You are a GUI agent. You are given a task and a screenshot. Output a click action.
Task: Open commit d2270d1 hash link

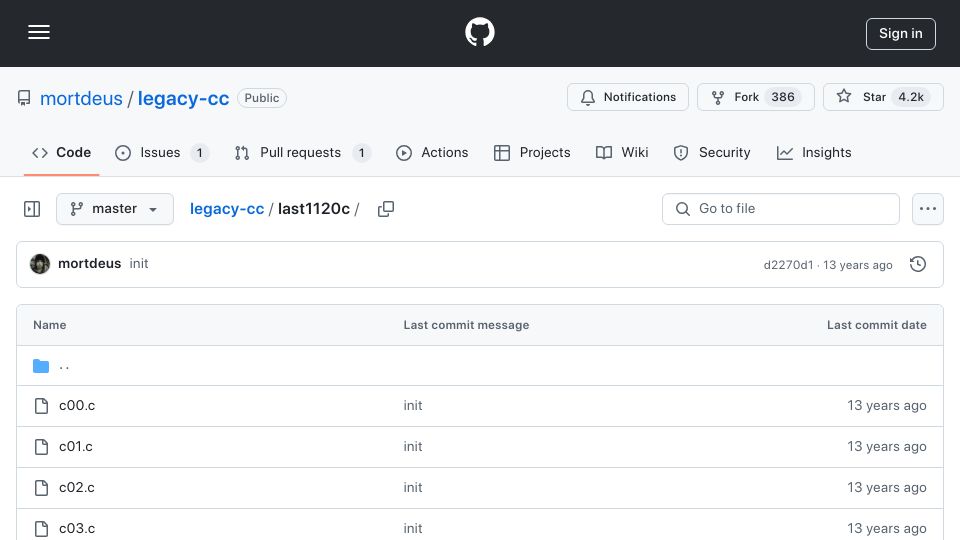[788, 265]
